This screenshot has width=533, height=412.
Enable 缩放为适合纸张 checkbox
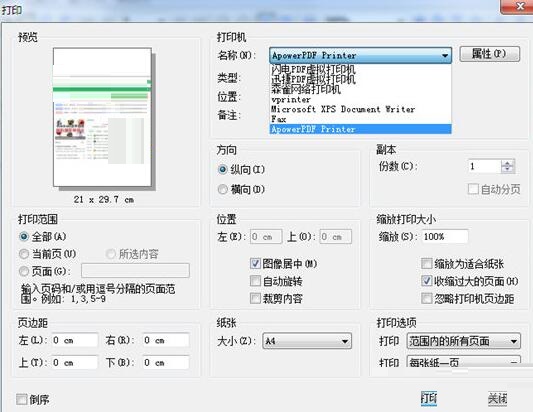426,263
